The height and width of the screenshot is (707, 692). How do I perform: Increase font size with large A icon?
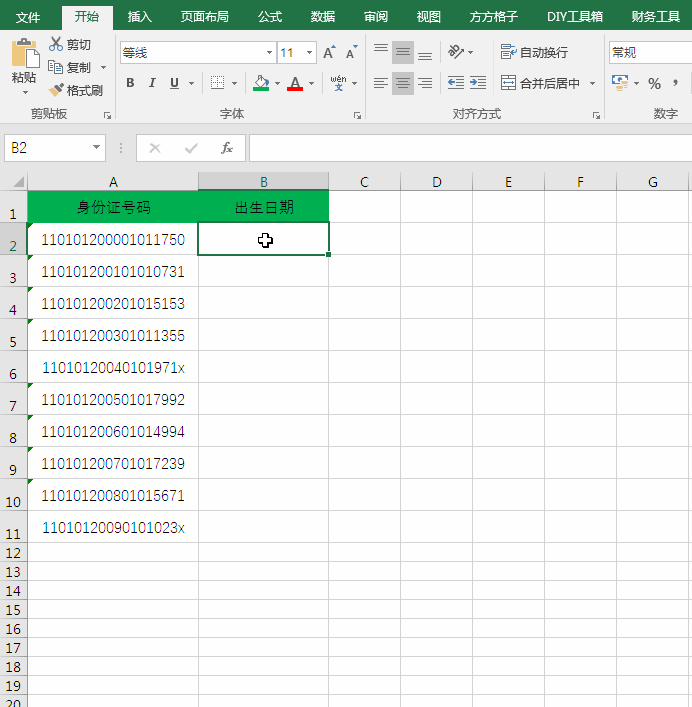(330, 52)
